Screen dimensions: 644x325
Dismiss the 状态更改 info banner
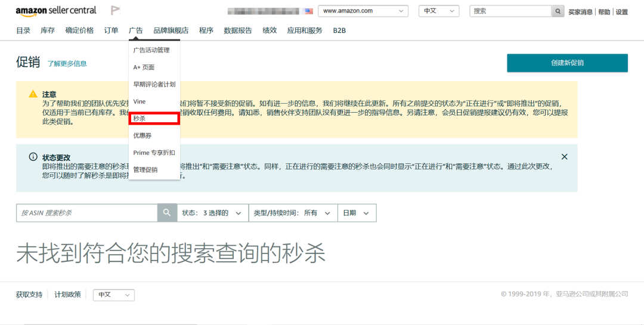point(564,157)
